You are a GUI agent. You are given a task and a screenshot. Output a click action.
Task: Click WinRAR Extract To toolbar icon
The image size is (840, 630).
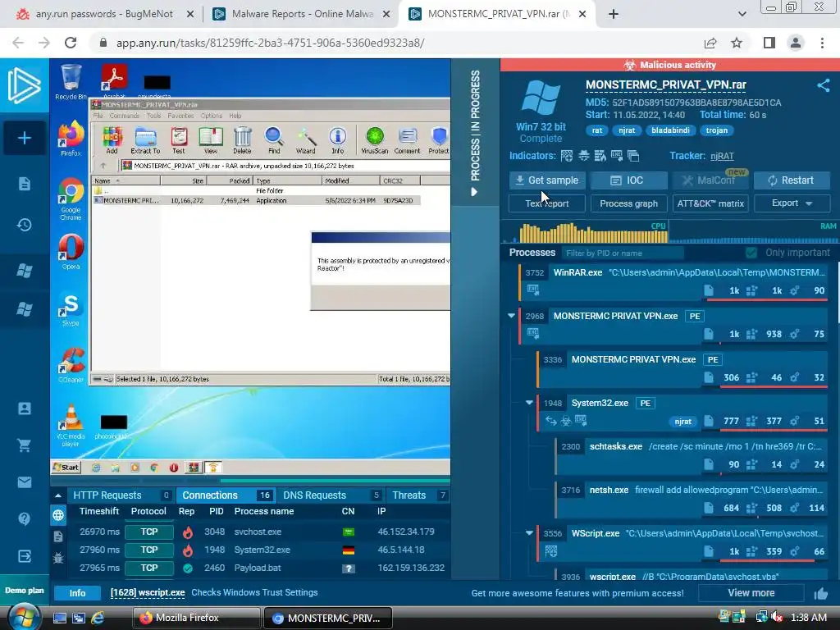145,140
